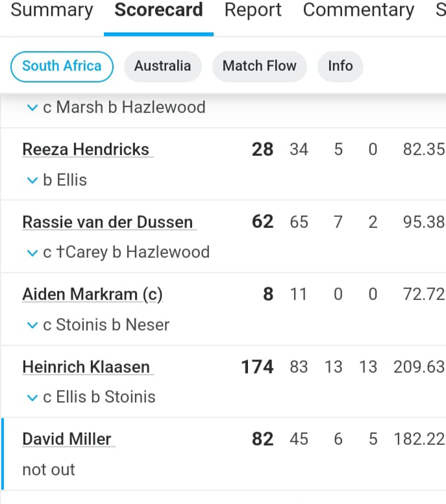Image resolution: width=446 pixels, height=504 pixels.
Task: Open Rassie van der Dussen profile link
Action: [108, 222]
